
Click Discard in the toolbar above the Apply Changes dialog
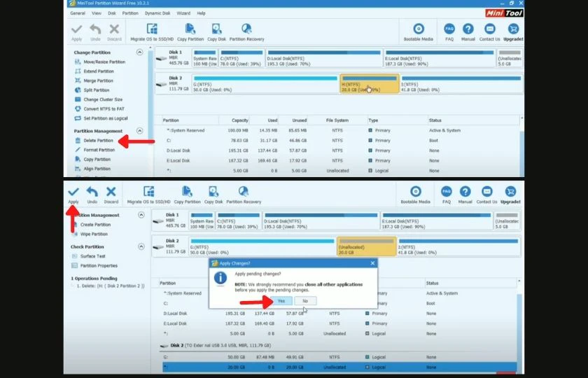point(111,195)
